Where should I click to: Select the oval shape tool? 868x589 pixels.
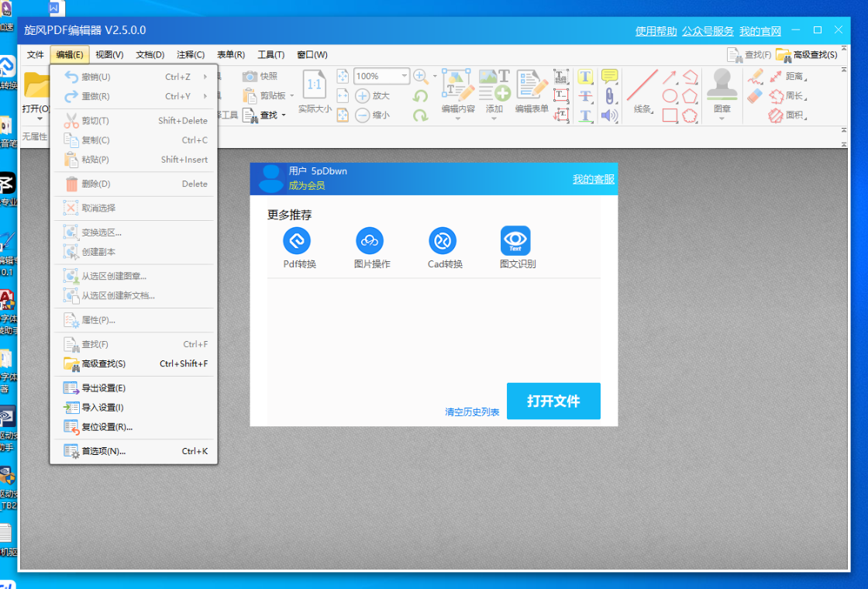point(670,96)
